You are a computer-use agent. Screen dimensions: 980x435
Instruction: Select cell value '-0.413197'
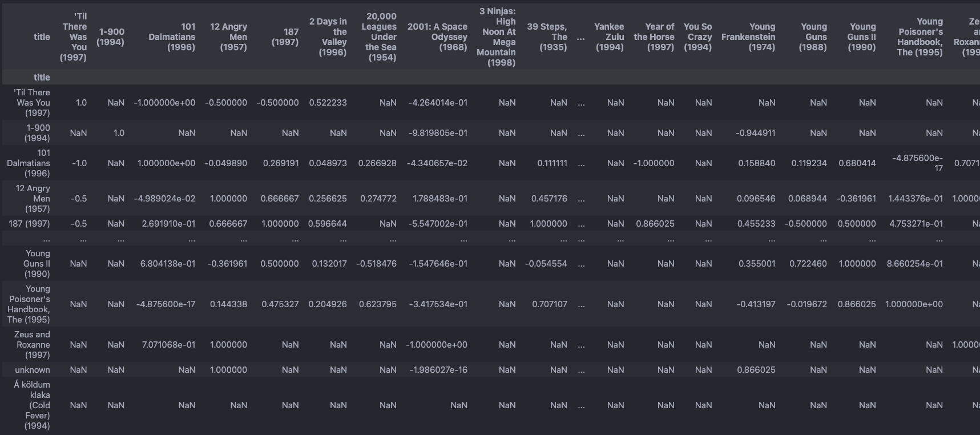(x=756, y=304)
